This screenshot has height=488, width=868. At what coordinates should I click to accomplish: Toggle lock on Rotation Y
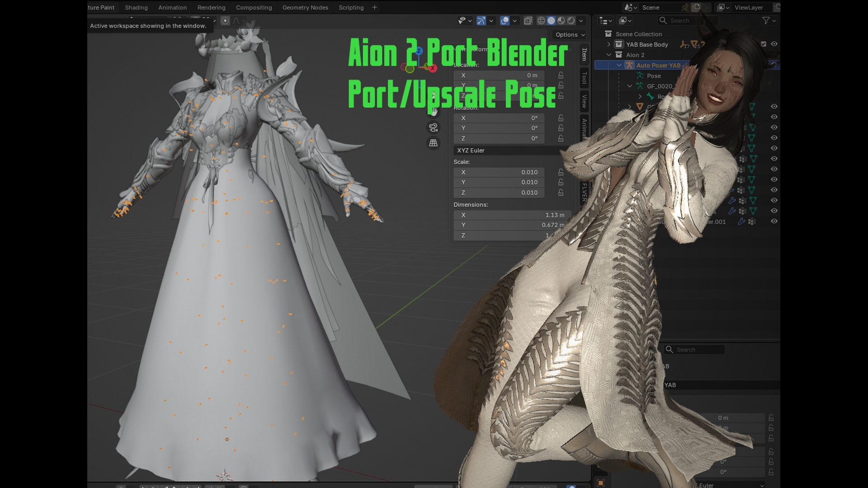click(x=561, y=128)
